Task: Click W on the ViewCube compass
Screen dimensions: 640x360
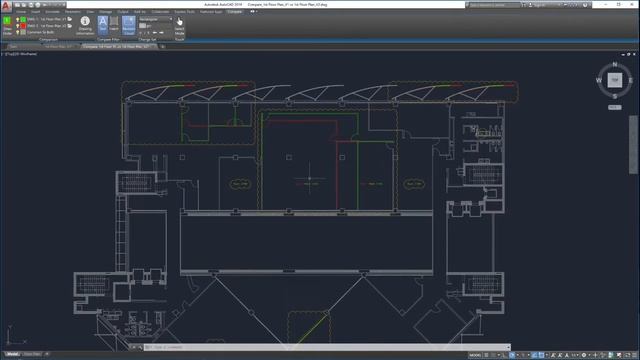Action: 599,80
